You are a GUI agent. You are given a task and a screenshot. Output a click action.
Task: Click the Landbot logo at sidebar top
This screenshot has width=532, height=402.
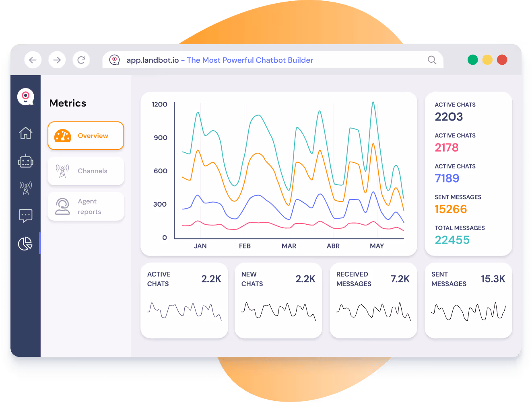point(26,96)
